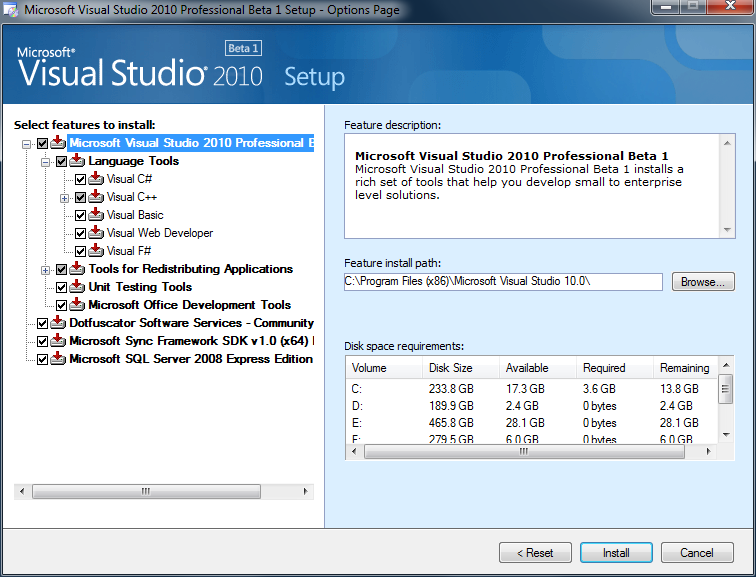Click disk space table horizontal scrollbar thumb

524,452
